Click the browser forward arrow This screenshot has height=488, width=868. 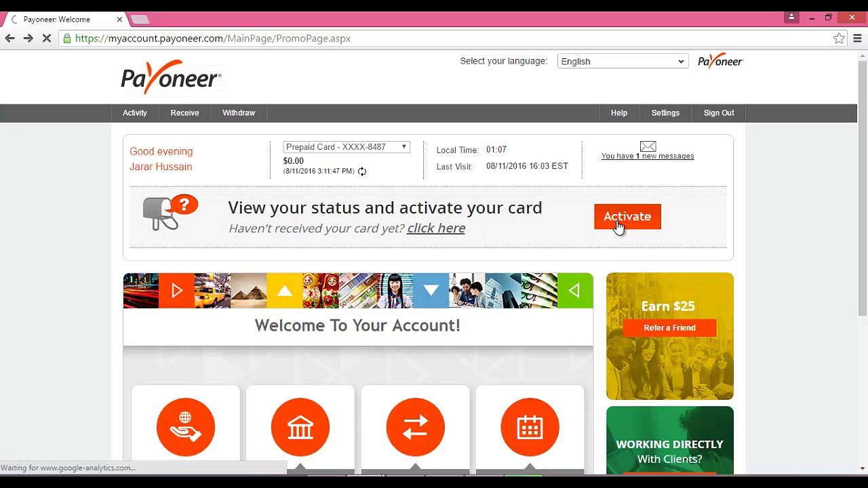[28, 39]
